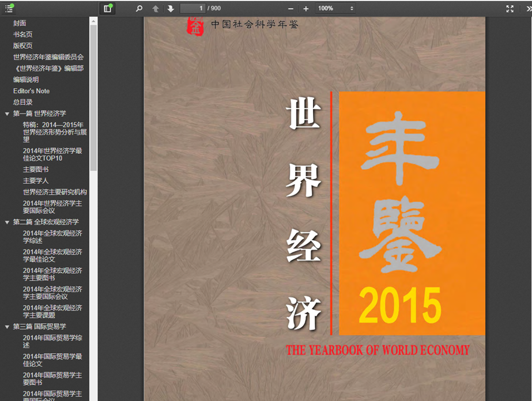Open the Editor's Note outline entry
The height and width of the screenshot is (401, 532).
click(31, 91)
